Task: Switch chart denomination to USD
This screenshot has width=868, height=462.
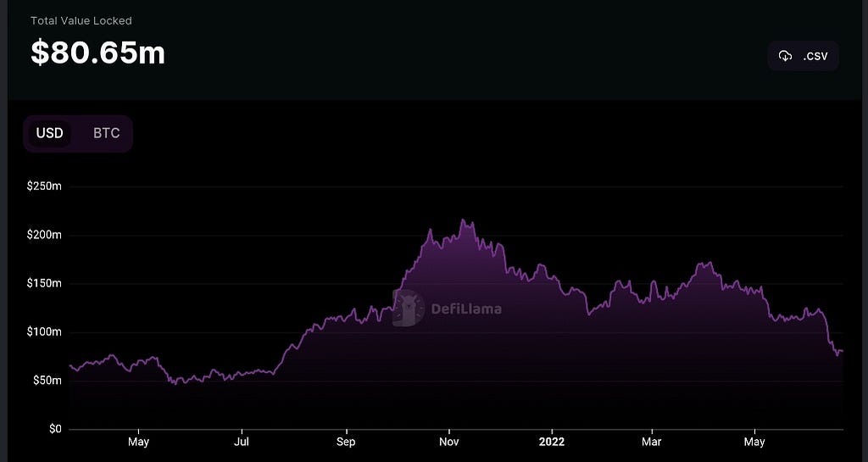Action: pos(50,133)
